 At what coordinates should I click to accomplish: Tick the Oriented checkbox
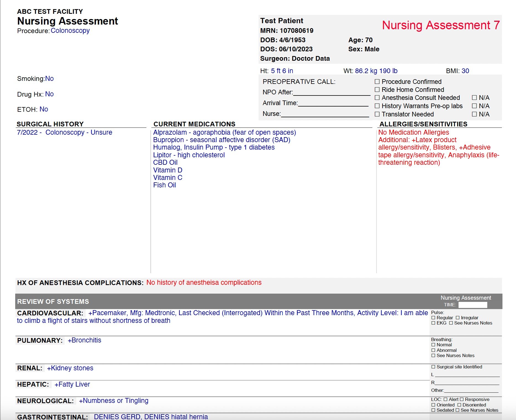coord(433,405)
